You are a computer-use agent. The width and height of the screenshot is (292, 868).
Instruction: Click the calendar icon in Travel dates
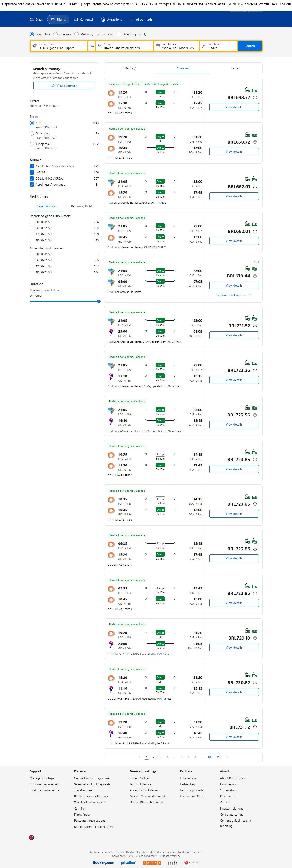click(x=158, y=46)
